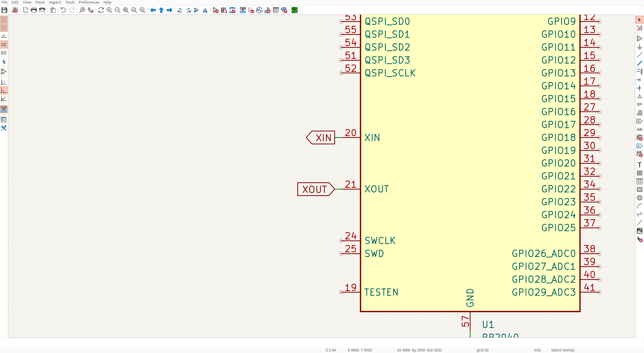Click the XIN hierarchical label

321,138
